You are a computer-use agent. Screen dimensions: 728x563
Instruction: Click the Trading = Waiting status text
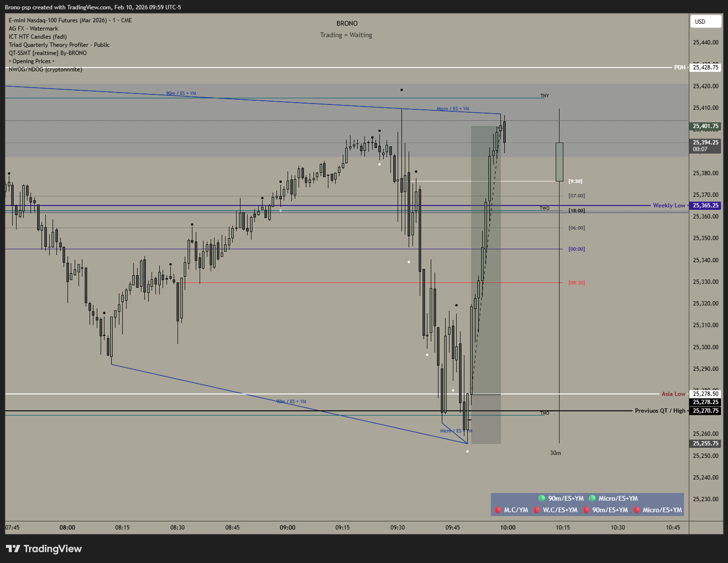[x=346, y=35]
